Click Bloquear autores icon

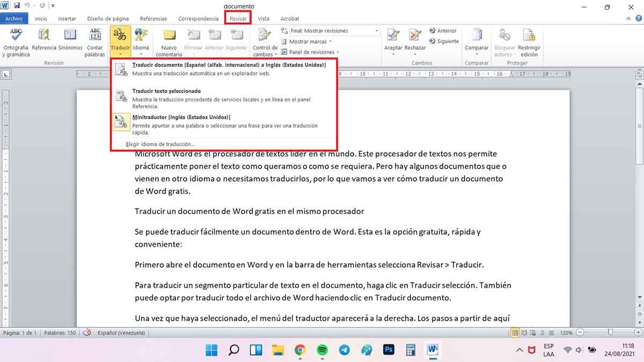pyautogui.click(x=504, y=35)
